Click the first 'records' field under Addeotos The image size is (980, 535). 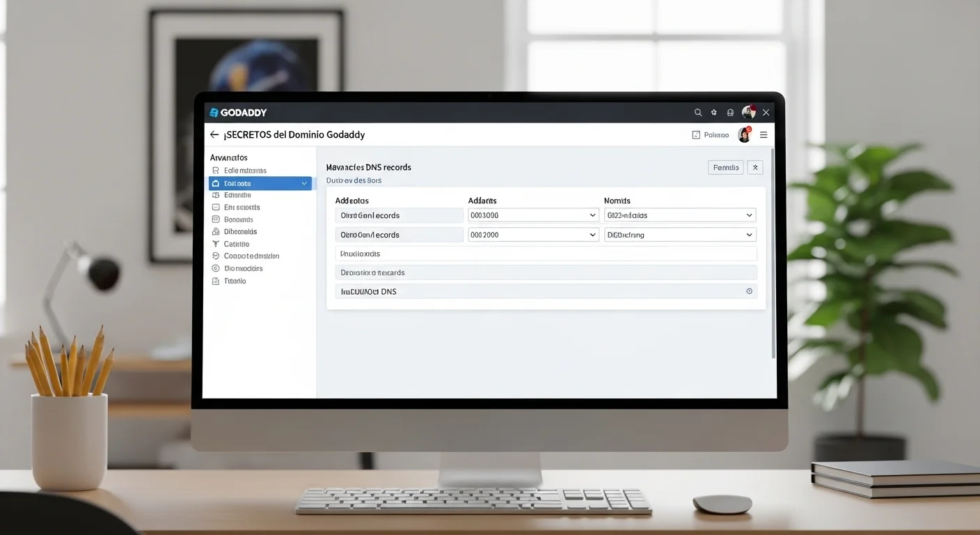click(399, 215)
